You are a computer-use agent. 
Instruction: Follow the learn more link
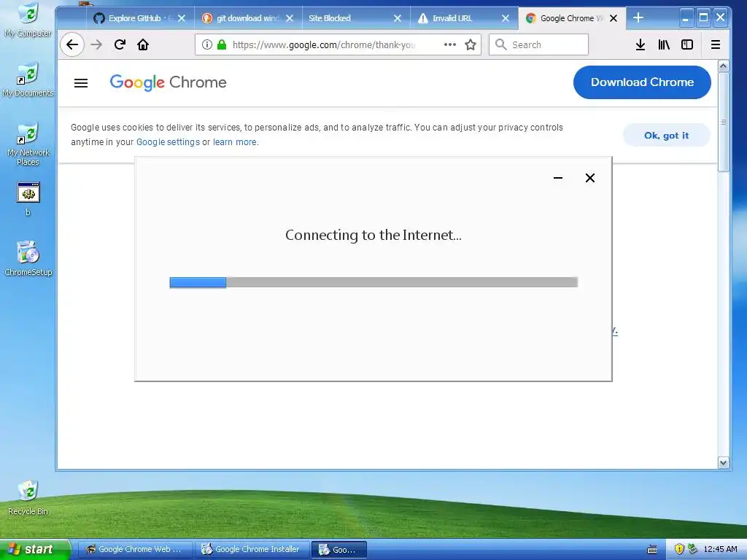pyautogui.click(x=234, y=142)
